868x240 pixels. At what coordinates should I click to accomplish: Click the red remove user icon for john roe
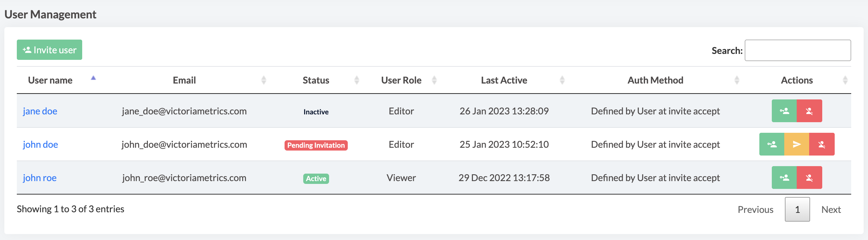point(809,178)
